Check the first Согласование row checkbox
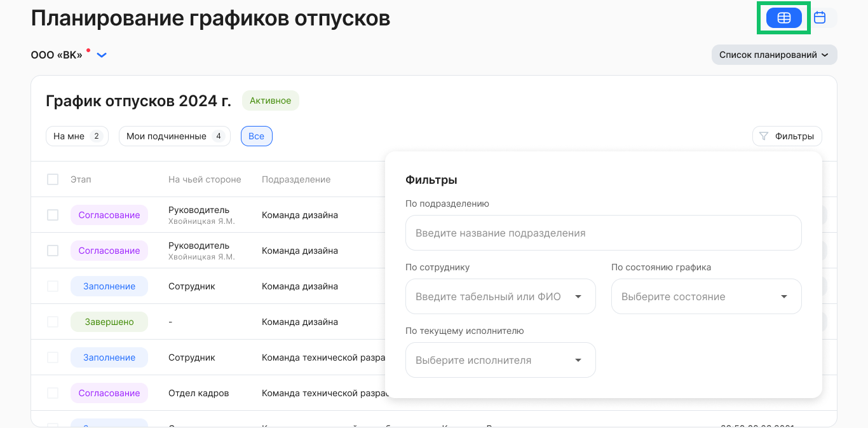This screenshot has height=428, width=868. [53, 215]
